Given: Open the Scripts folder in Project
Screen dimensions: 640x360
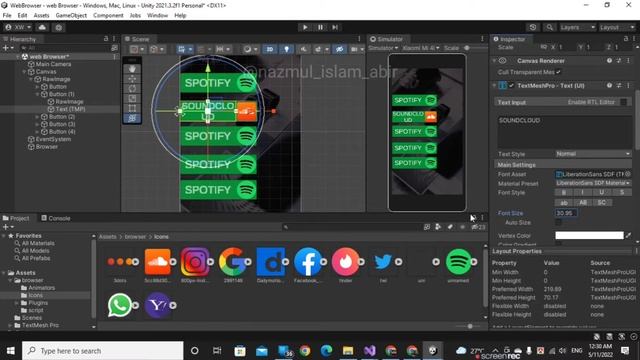Looking at the screenshot, I should click(x=36, y=310).
